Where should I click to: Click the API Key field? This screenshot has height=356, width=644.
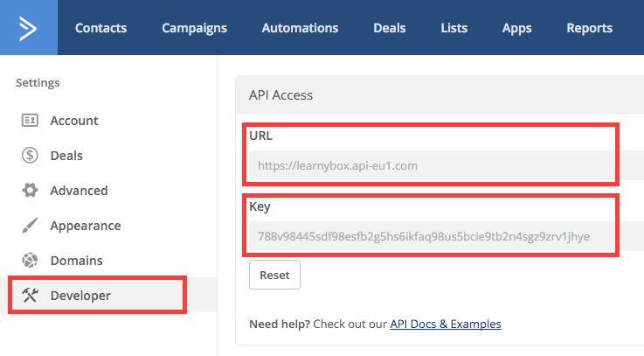pos(446,236)
